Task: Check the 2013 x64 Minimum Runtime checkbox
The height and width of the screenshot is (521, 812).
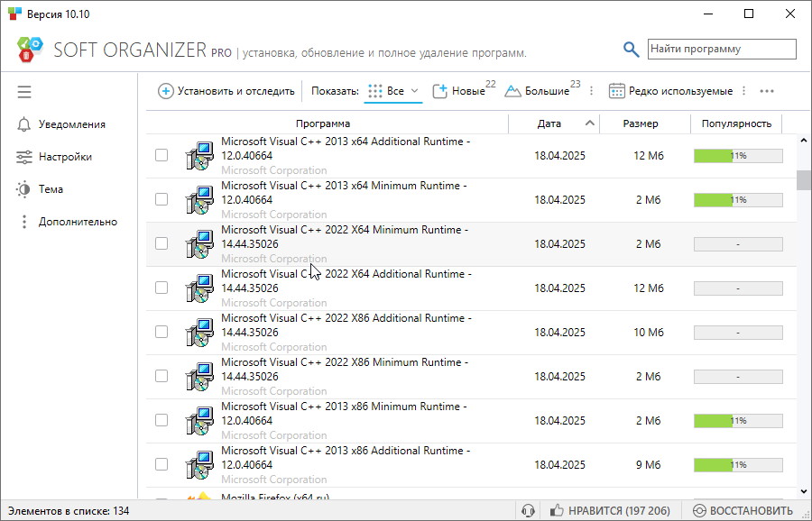Action: [x=161, y=199]
